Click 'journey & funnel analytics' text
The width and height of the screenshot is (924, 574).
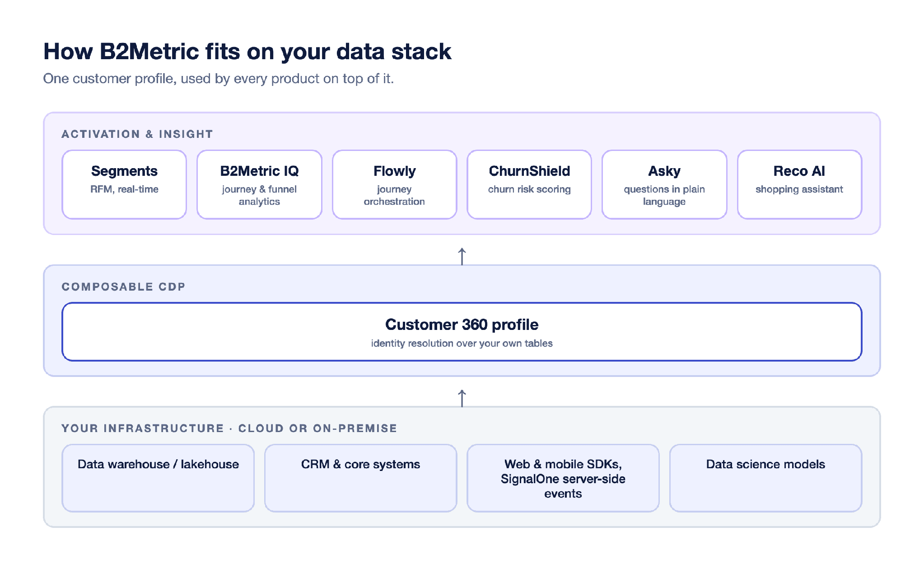(259, 195)
